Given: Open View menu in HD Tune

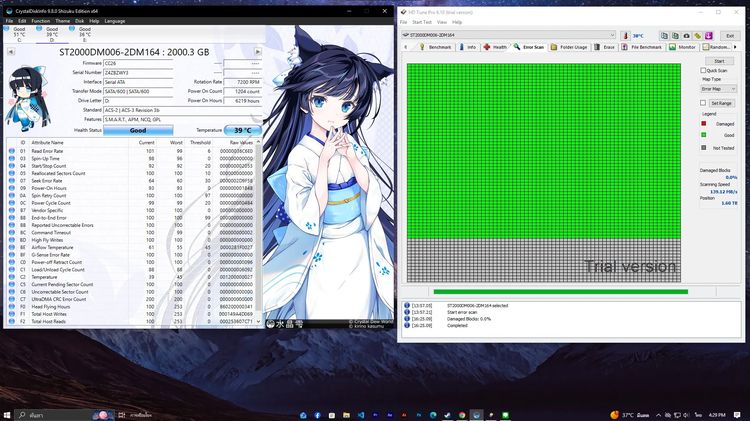Looking at the screenshot, I should [442, 22].
